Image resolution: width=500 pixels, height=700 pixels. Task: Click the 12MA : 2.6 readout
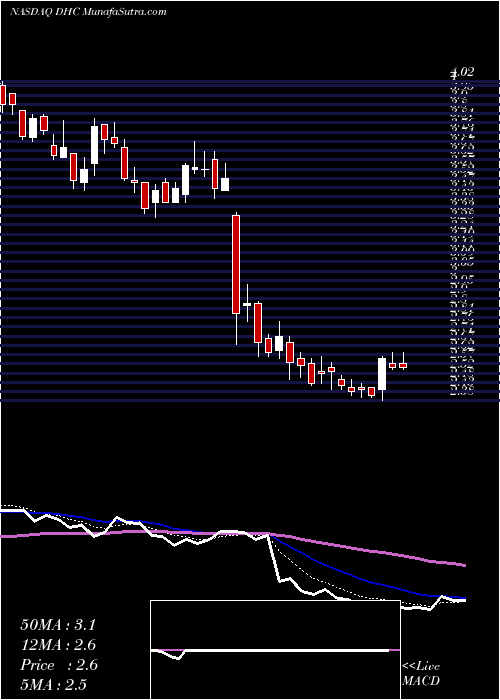58,645
